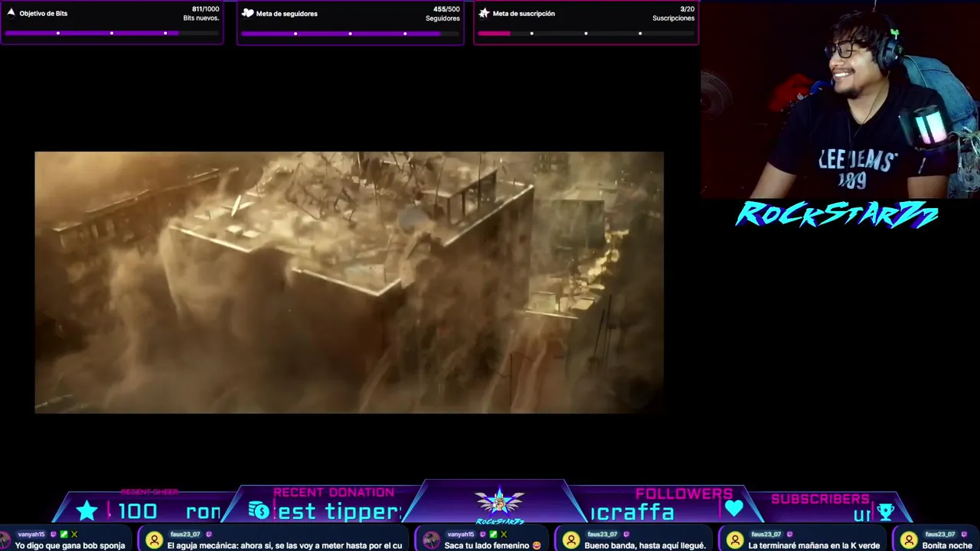Click the followers goal heart-hand icon
Viewport: 980px width, 551px height.
pos(247,13)
